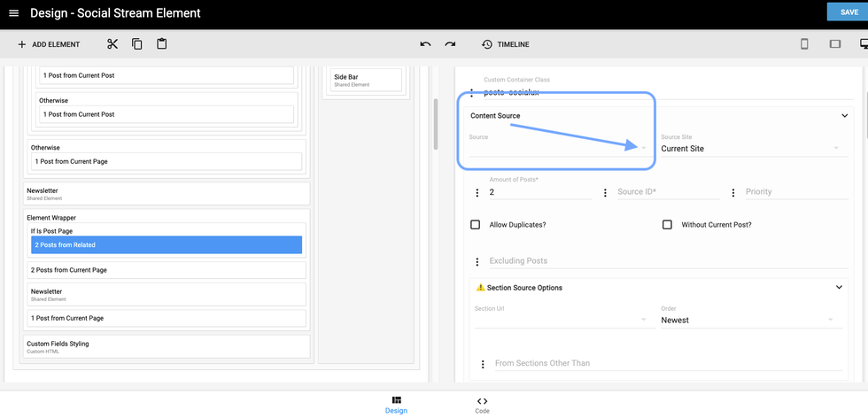This screenshot has width=868, height=418.
Task: Enable Allow Duplicates checkbox
Action: pos(476,225)
